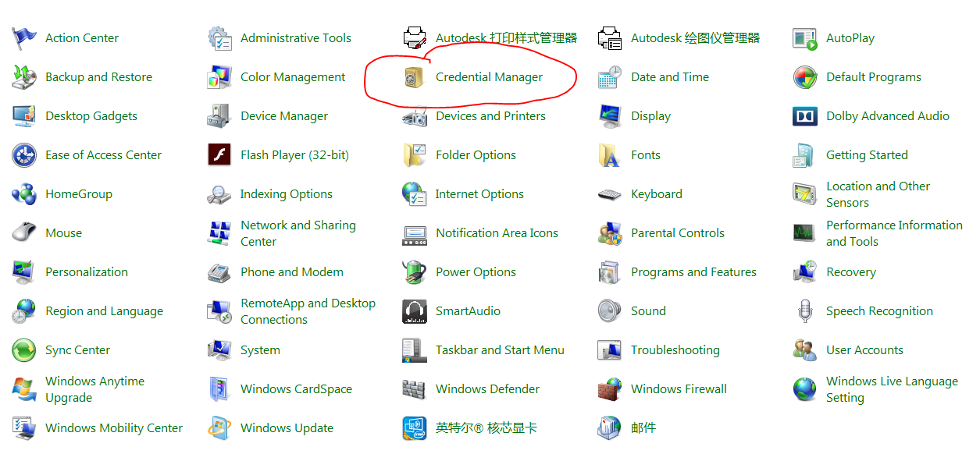
Task: Open the Windows Update icon
Action: (219, 428)
